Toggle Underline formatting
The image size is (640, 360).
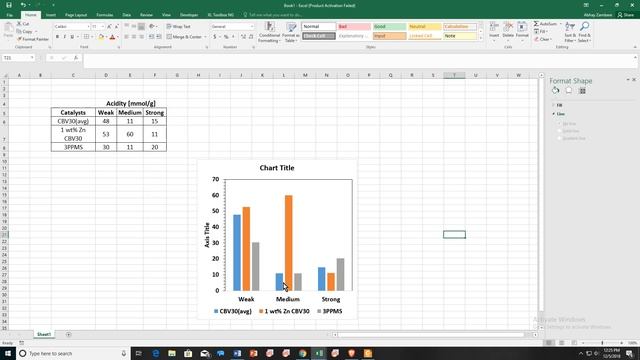(72, 37)
